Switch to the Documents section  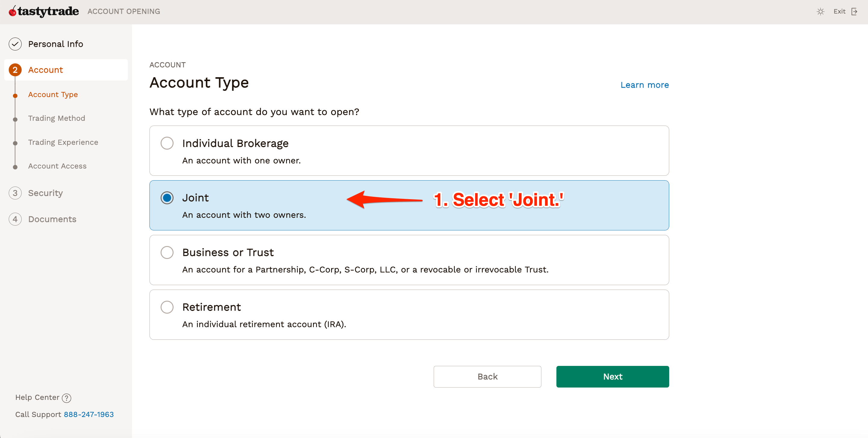point(52,219)
